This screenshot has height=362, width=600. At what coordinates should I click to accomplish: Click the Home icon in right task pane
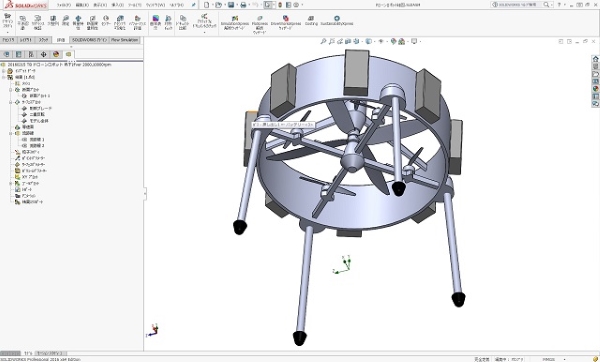(x=595, y=59)
